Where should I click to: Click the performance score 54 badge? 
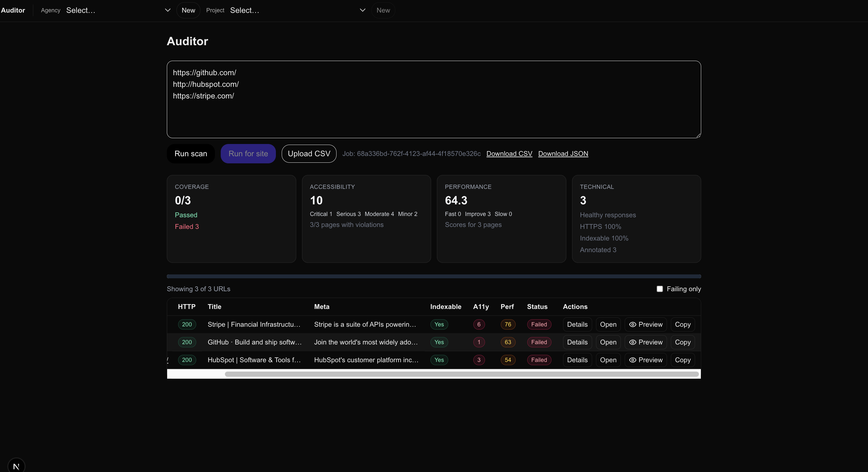508,360
